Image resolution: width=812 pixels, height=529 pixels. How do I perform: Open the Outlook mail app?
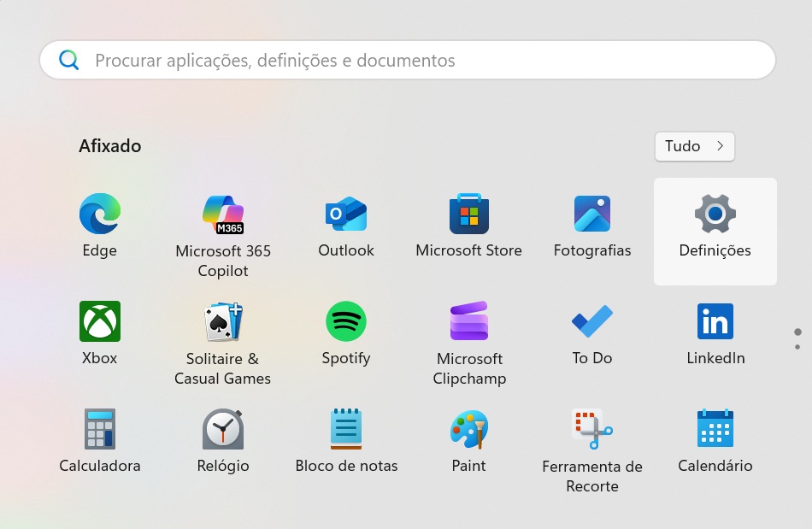point(346,215)
